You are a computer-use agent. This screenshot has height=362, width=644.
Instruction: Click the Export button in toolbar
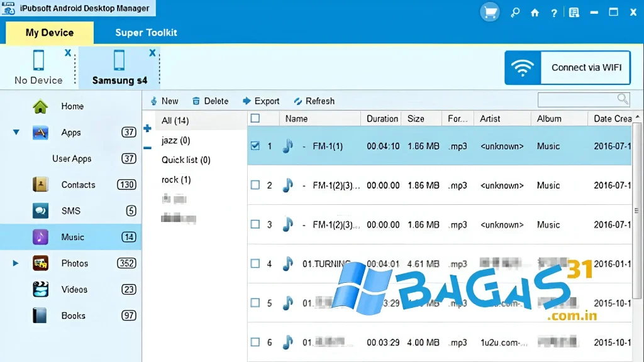[261, 101]
